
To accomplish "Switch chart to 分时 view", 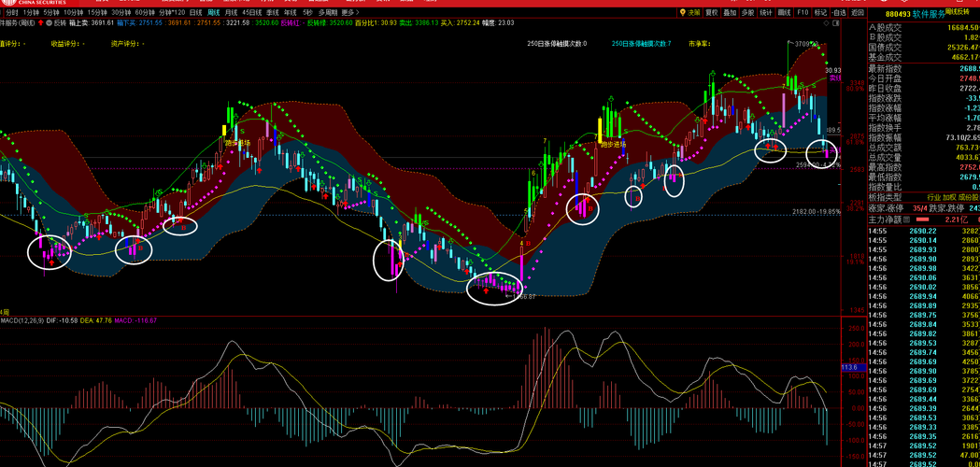I will point(10,12).
